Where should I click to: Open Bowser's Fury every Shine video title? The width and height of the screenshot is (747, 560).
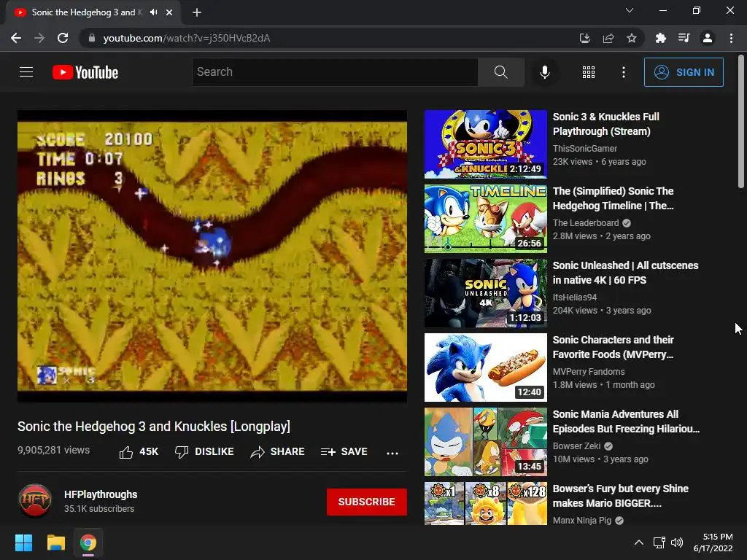pyautogui.click(x=620, y=496)
